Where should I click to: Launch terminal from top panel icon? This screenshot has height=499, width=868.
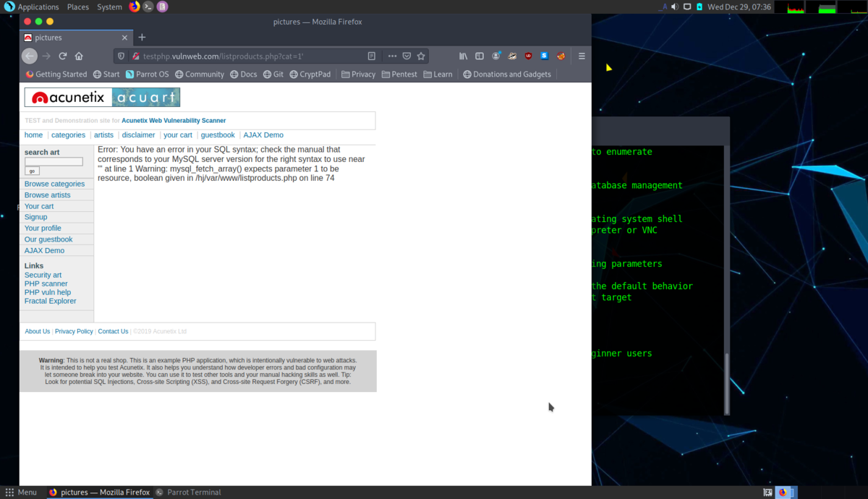148,7
